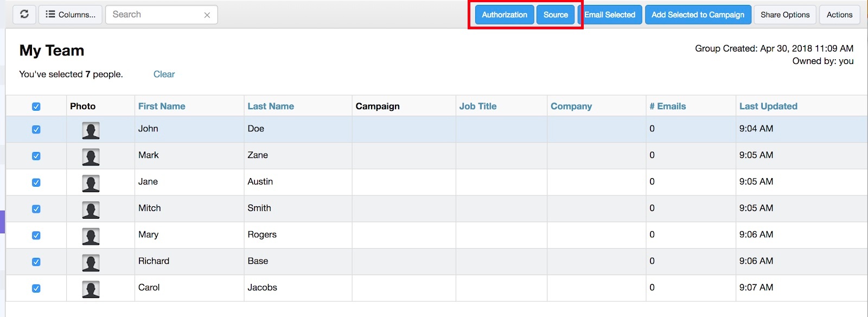Click Add Selected to Campaign
This screenshot has width=868, height=317.
[698, 15]
